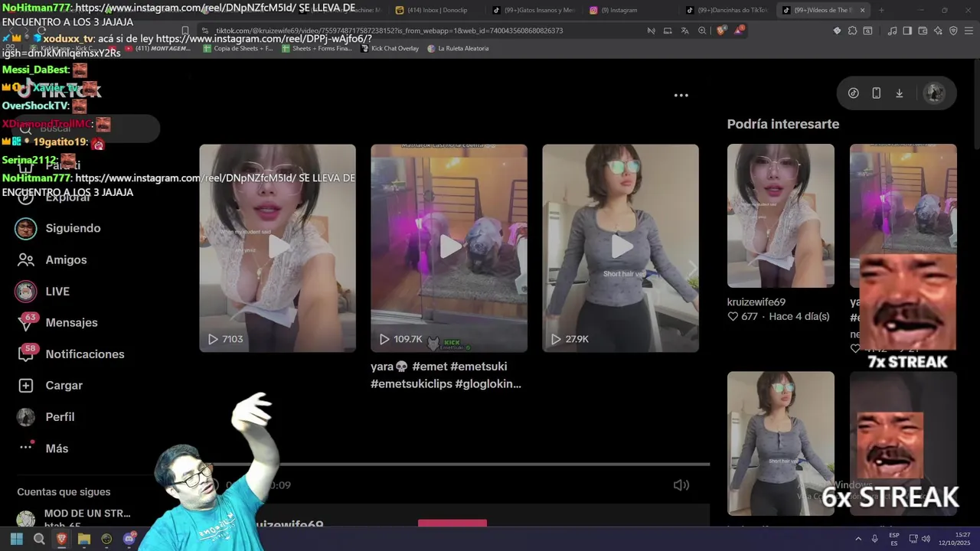
Task: Click the download desktop app icon
Action: pyautogui.click(x=900, y=93)
